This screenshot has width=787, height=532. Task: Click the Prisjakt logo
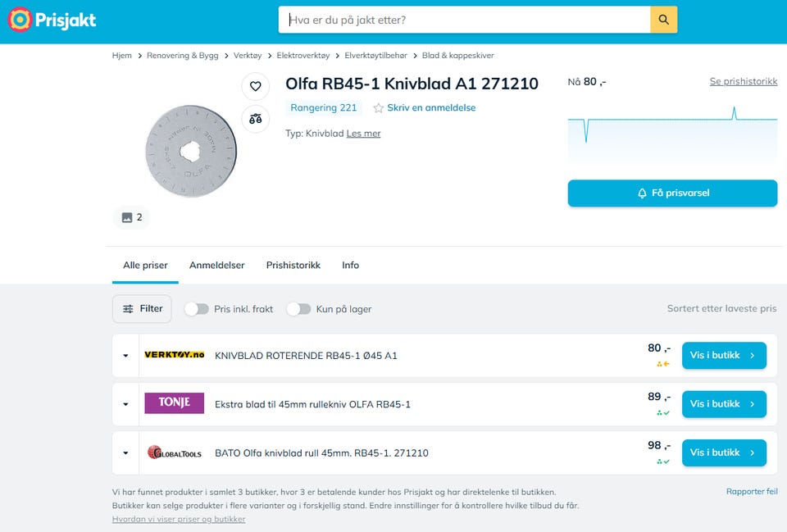tap(52, 20)
